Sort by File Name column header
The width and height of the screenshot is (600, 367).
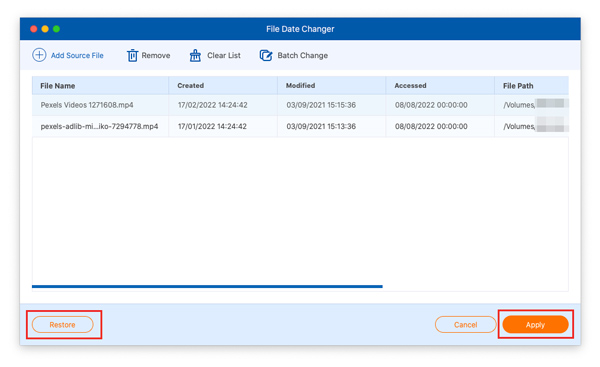tap(100, 86)
